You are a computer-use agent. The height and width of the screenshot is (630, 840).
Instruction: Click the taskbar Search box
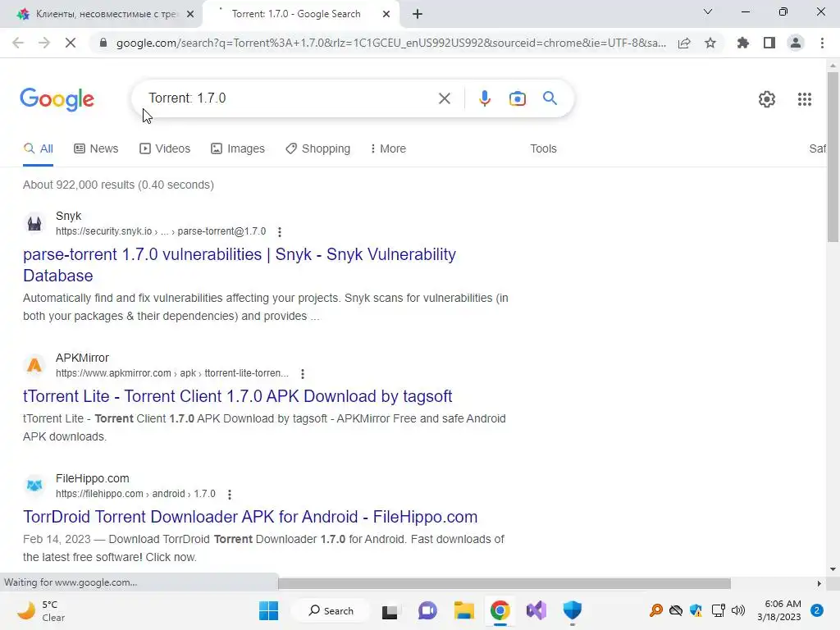pyautogui.click(x=331, y=610)
